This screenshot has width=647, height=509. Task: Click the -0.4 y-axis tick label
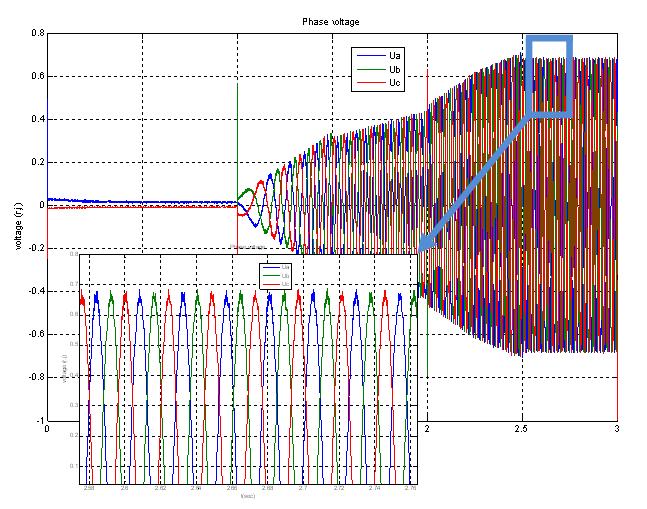tap(36, 291)
